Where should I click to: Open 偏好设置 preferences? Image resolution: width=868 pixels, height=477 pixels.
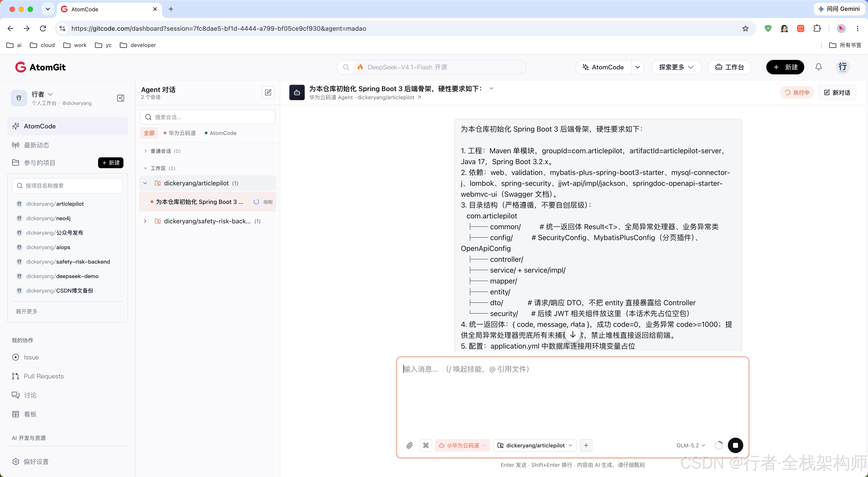(x=36, y=461)
